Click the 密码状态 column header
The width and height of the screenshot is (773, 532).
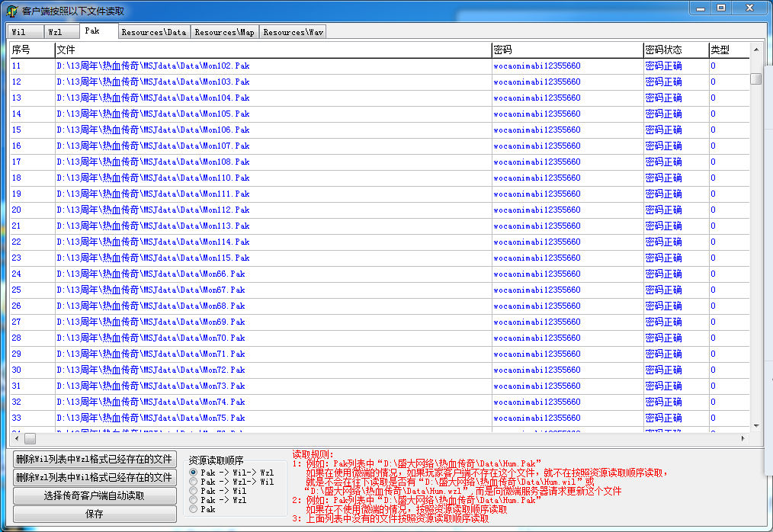(676, 50)
